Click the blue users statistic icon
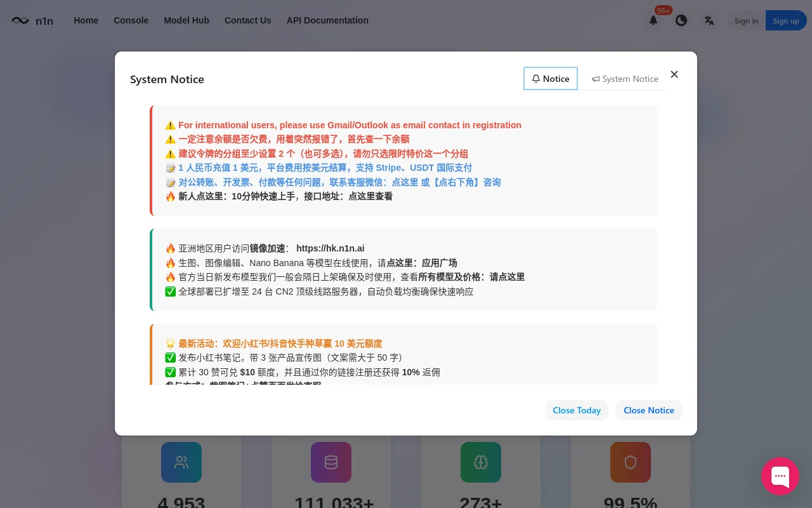The height and width of the screenshot is (508, 812). click(x=181, y=462)
